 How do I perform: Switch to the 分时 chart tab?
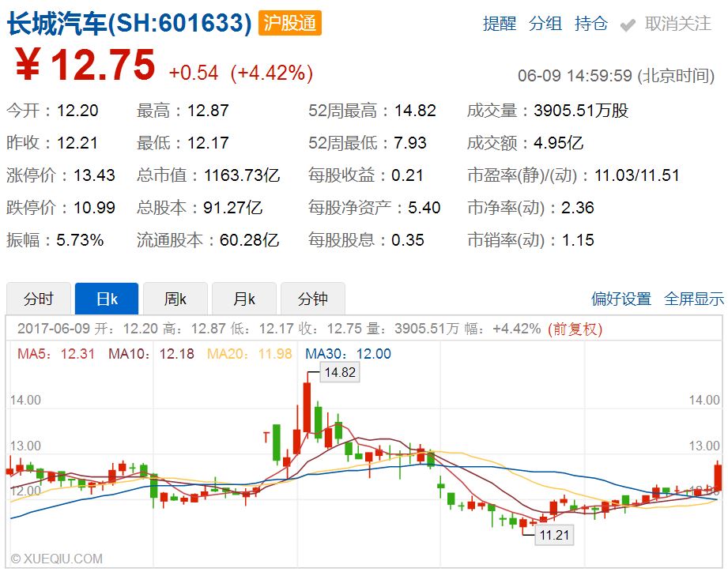[x=39, y=299]
